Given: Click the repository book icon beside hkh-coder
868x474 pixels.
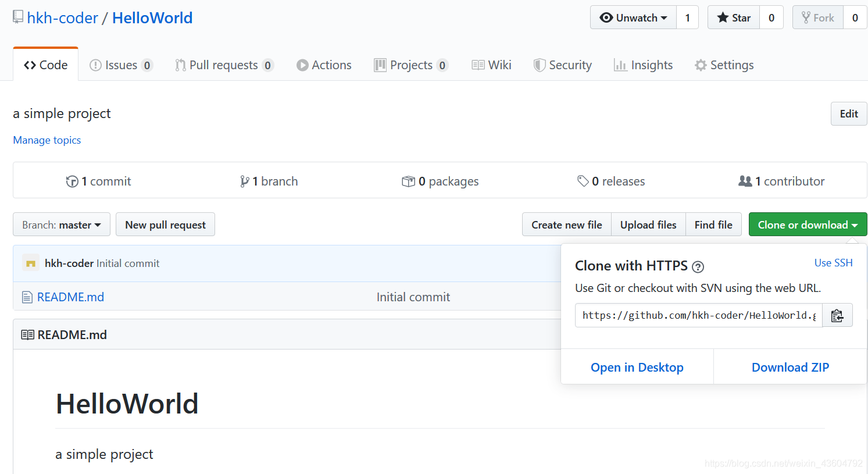Looking at the screenshot, I should click(x=18, y=17).
